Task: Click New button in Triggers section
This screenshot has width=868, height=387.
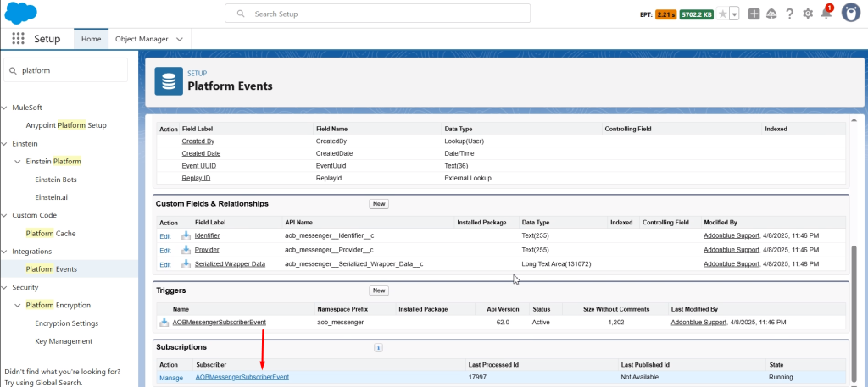Action: click(x=379, y=290)
